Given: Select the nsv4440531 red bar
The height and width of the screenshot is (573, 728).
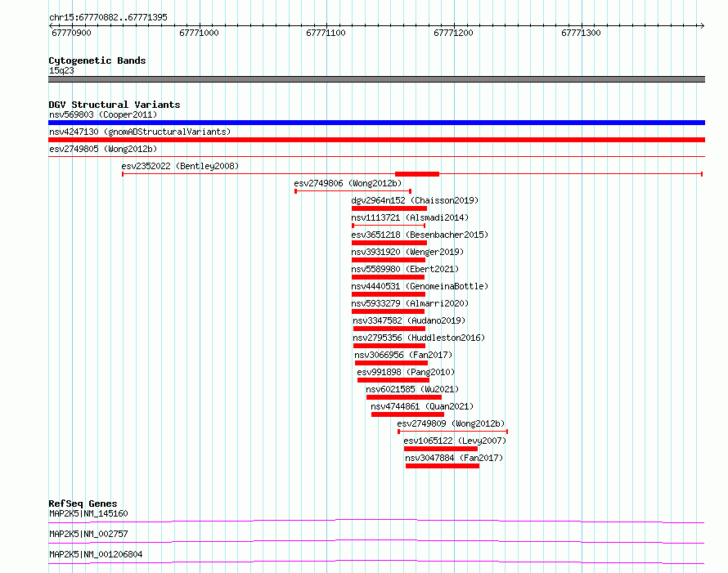Looking at the screenshot, I should click(389, 294).
